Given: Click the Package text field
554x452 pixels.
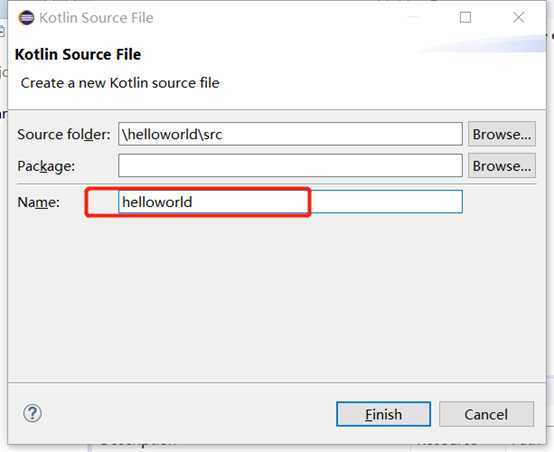Looking at the screenshot, I should coord(290,165).
